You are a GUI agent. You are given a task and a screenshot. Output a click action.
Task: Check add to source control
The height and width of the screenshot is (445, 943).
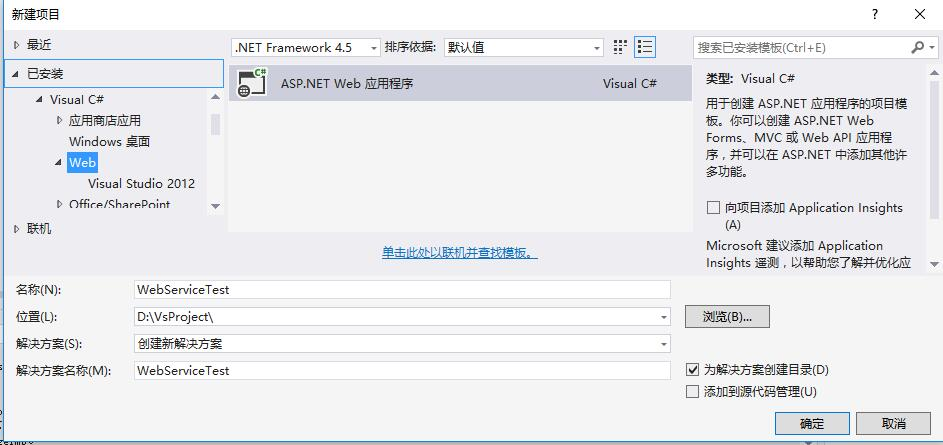693,392
